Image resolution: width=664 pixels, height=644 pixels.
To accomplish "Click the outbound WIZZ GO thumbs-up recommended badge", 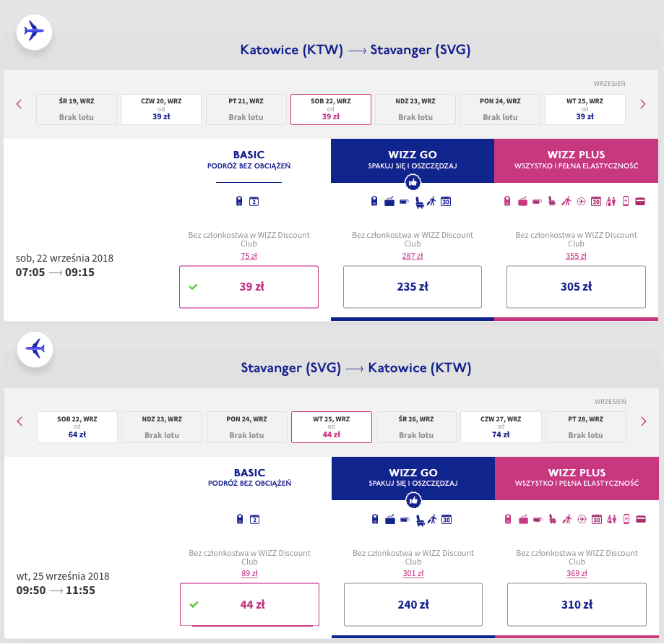I will 413,183.
